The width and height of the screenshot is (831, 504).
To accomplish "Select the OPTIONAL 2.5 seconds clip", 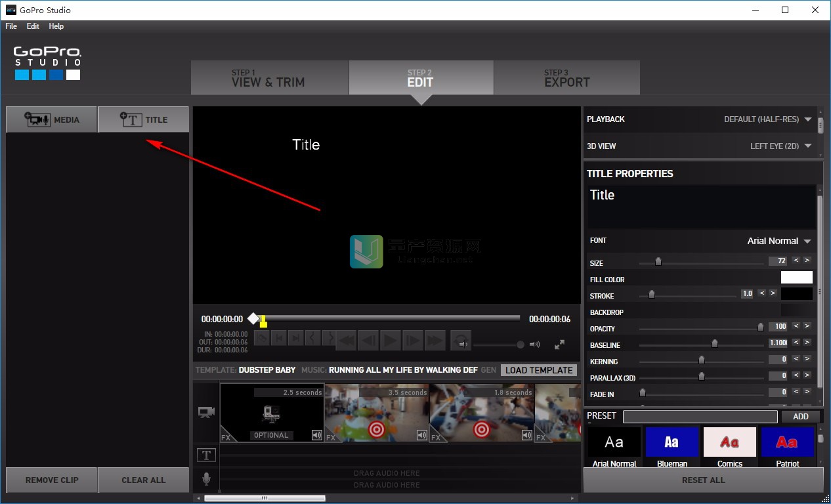I will click(x=272, y=413).
